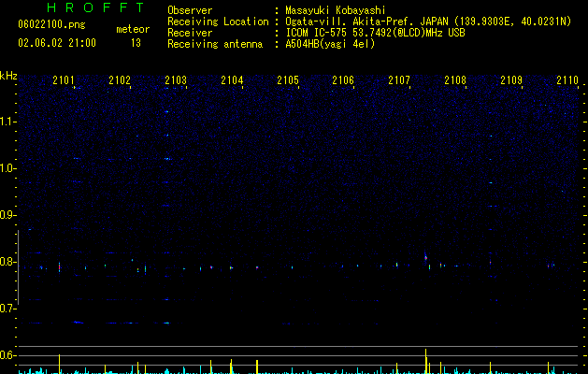The image size is (588, 374).
Task: Click the strong meteor echo after 2107
Action: click(425, 256)
